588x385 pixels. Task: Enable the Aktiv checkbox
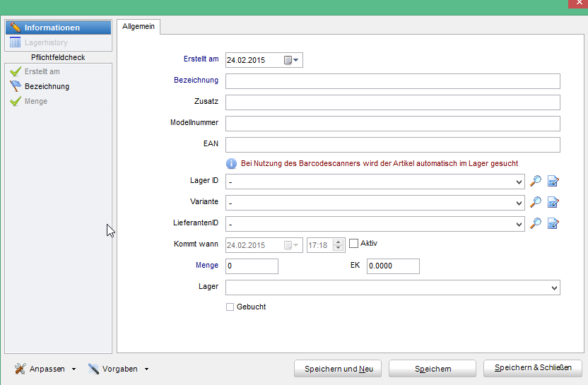(x=354, y=244)
